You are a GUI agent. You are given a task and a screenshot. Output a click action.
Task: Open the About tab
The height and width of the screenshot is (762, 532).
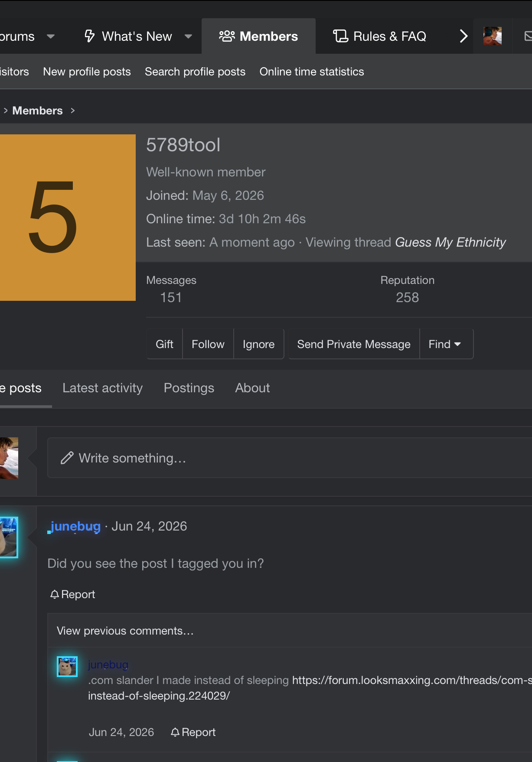(252, 388)
